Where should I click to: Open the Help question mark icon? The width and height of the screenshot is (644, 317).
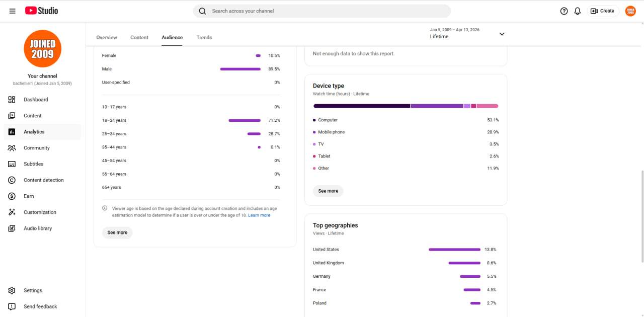pyautogui.click(x=564, y=11)
